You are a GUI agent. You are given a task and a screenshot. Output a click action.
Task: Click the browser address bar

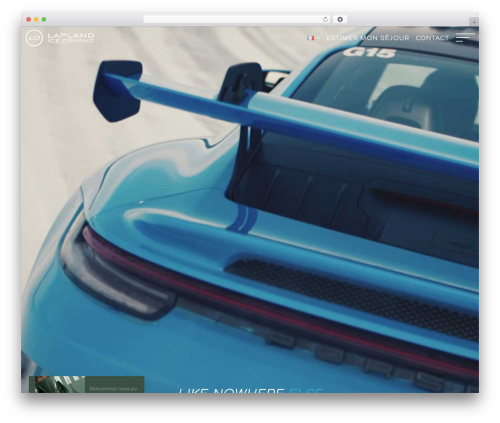click(237, 20)
